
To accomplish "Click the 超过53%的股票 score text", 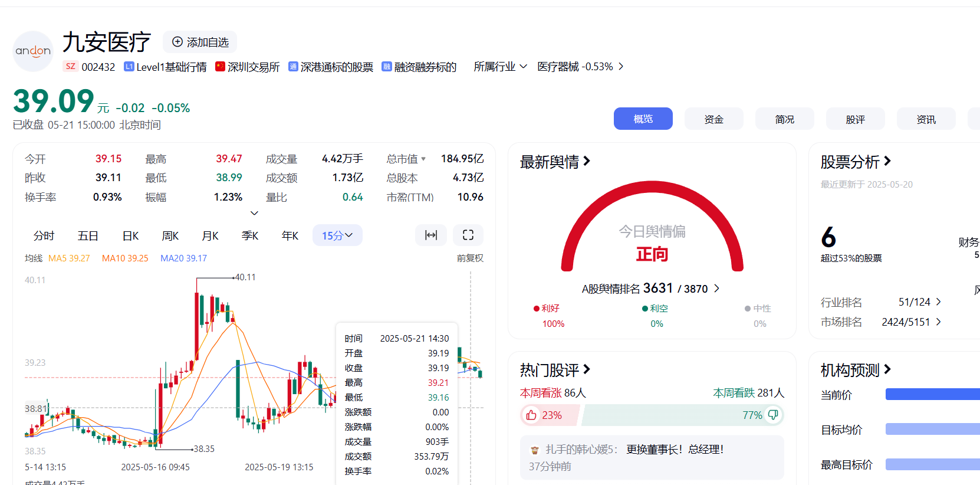I will click(x=851, y=258).
